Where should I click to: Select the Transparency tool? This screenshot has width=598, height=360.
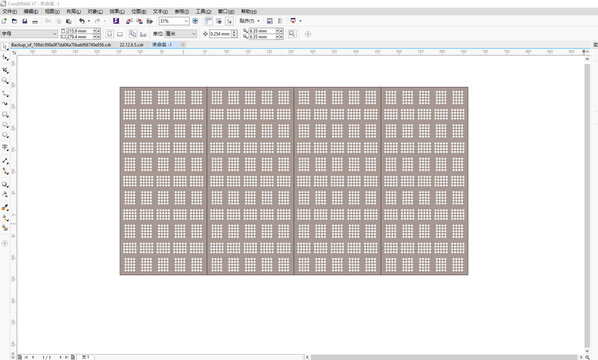pos(5,195)
